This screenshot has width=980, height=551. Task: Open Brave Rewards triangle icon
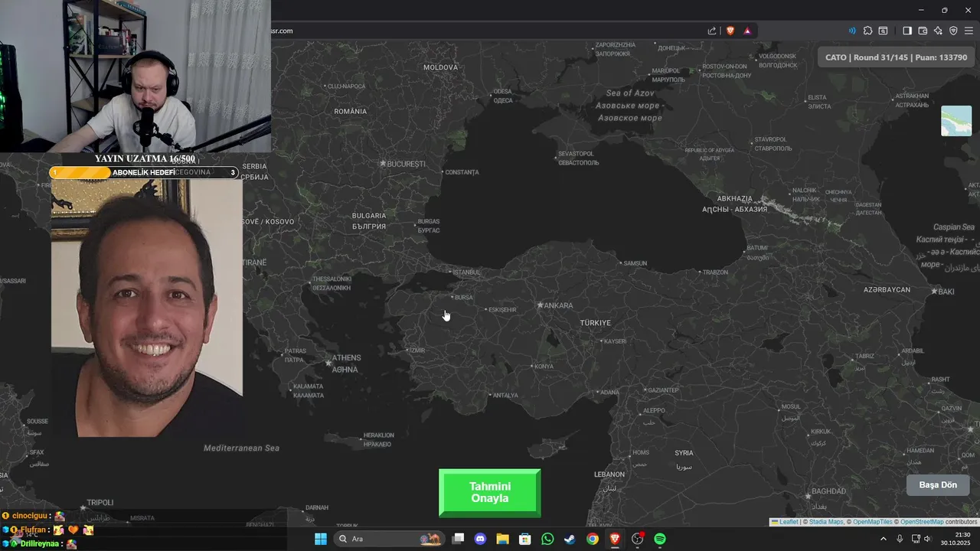pos(747,31)
